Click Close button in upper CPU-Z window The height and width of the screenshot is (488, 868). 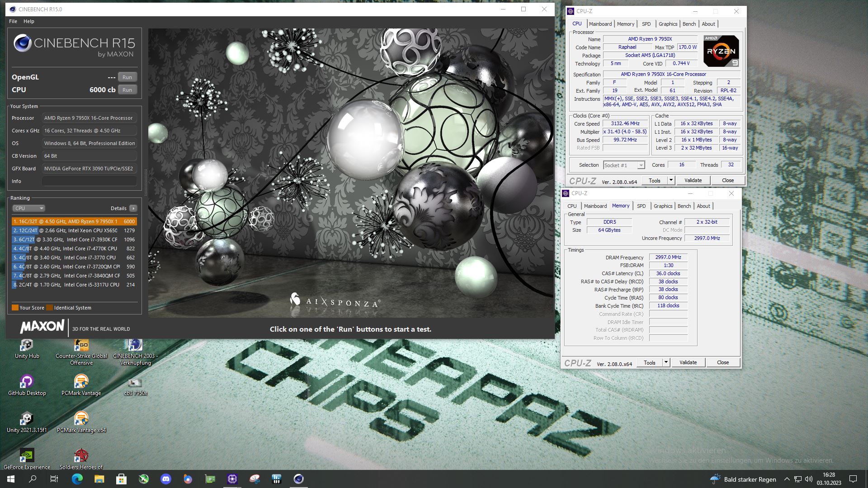click(728, 180)
